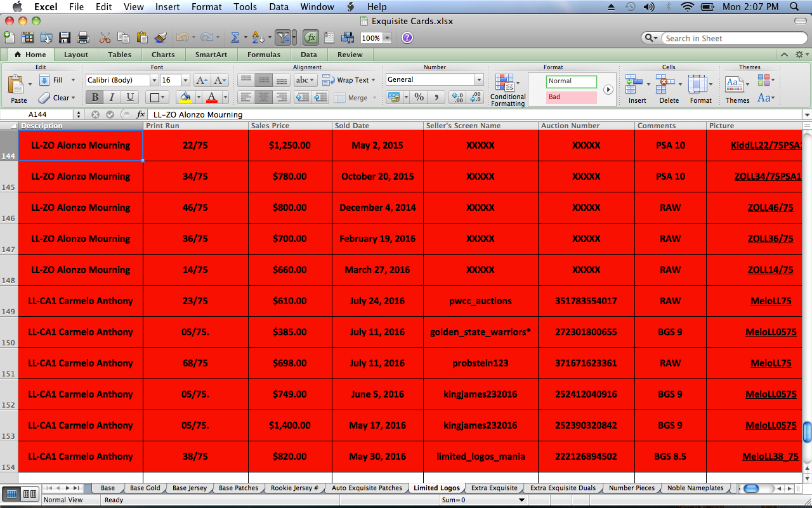Click the Percent Style button
Image resolution: width=812 pixels, height=508 pixels.
tap(419, 97)
